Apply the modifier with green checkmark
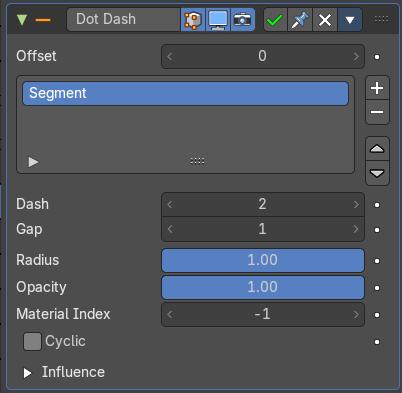The image size is (402, 393). [x=275, y=19]
